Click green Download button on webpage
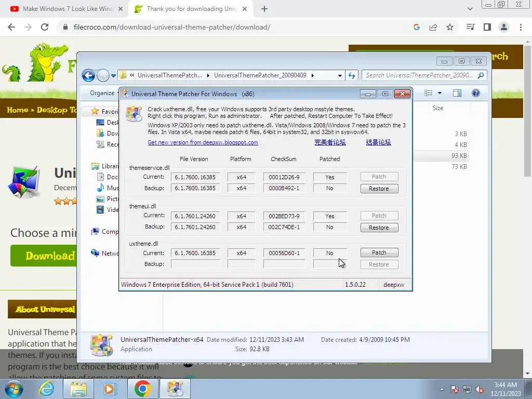 (44, 256)
